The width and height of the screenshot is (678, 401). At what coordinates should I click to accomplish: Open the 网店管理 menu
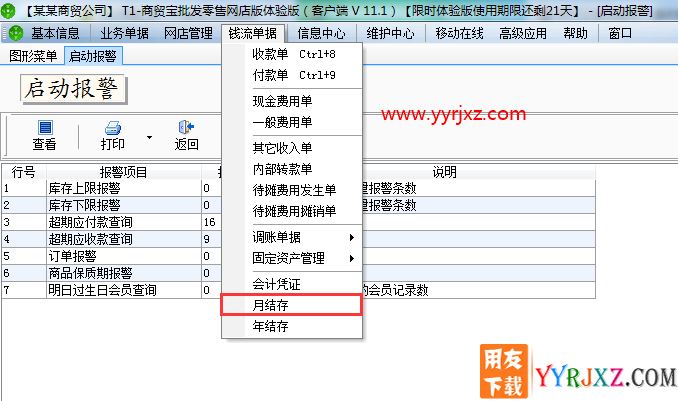tap(188, 33)
